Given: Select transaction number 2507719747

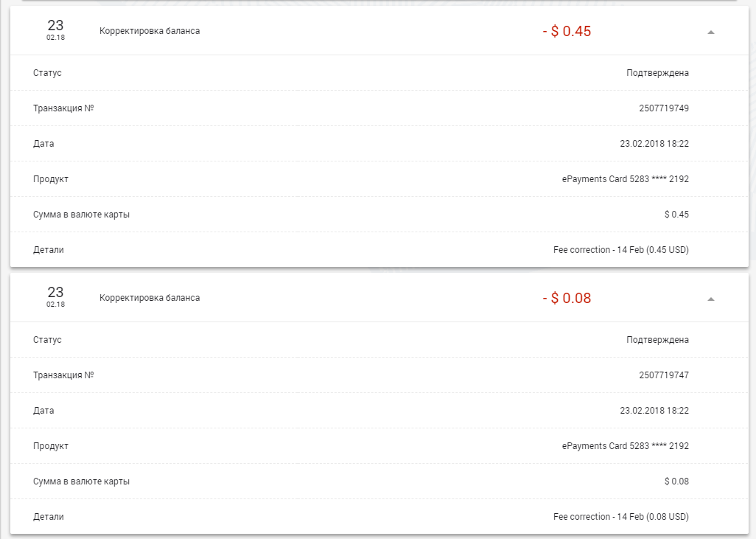Looking at the screenshot, I should click(664, 375).
